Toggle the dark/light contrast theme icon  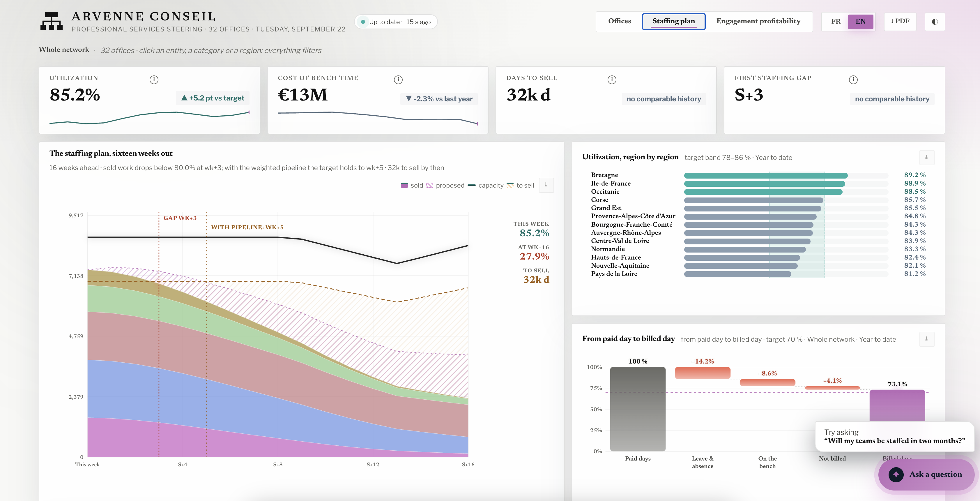point(935,22)
